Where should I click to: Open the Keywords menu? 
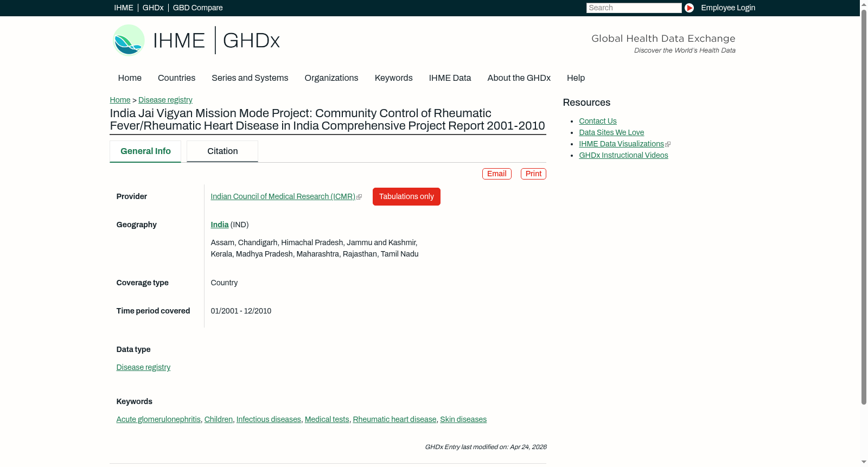pyautogui.click(x=394, y=78)
